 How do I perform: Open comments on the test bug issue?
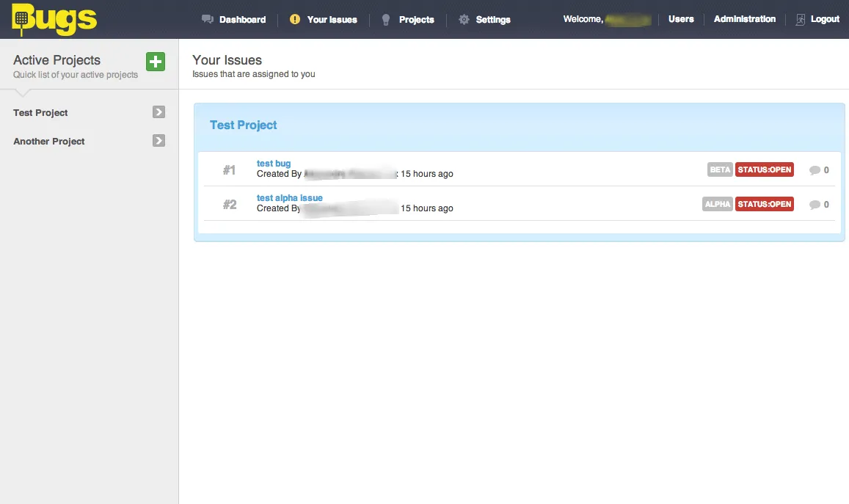pos(815,169)
